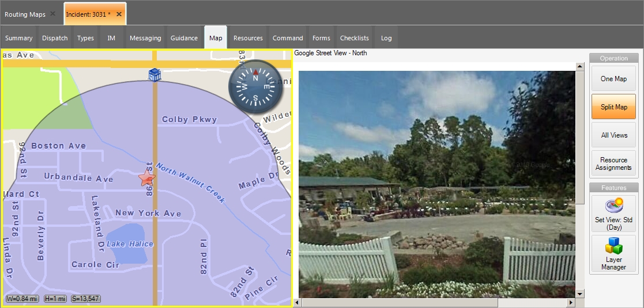Image resolution: width=644 pixels, height=308 pixels.
Task: Open the Resources tab
Action: tap(248, 38)
